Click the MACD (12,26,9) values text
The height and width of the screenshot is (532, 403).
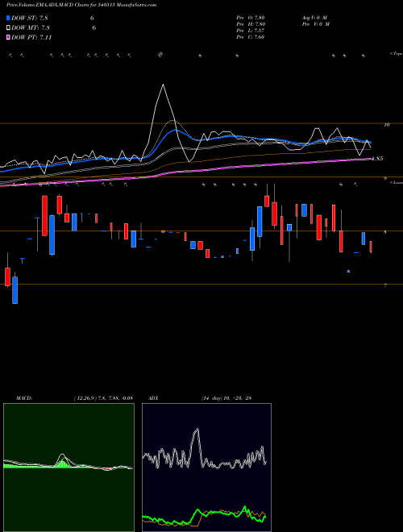[102, 397]
